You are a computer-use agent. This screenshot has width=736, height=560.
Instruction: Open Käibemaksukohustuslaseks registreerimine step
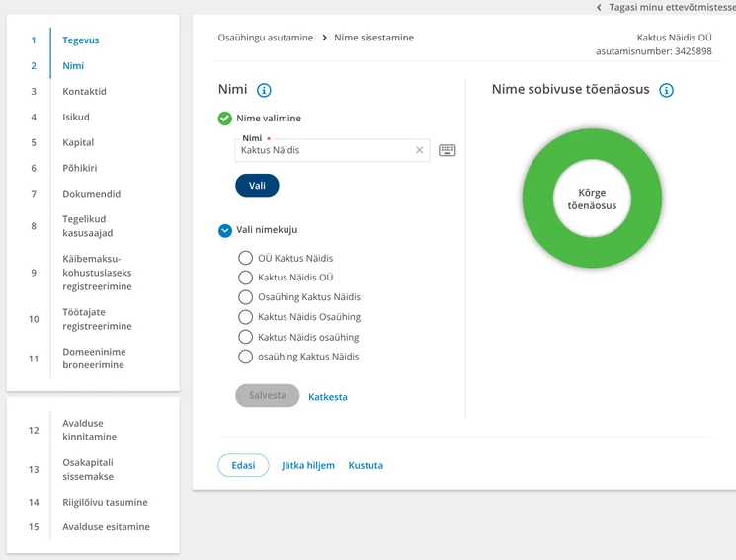coord(97,273)
